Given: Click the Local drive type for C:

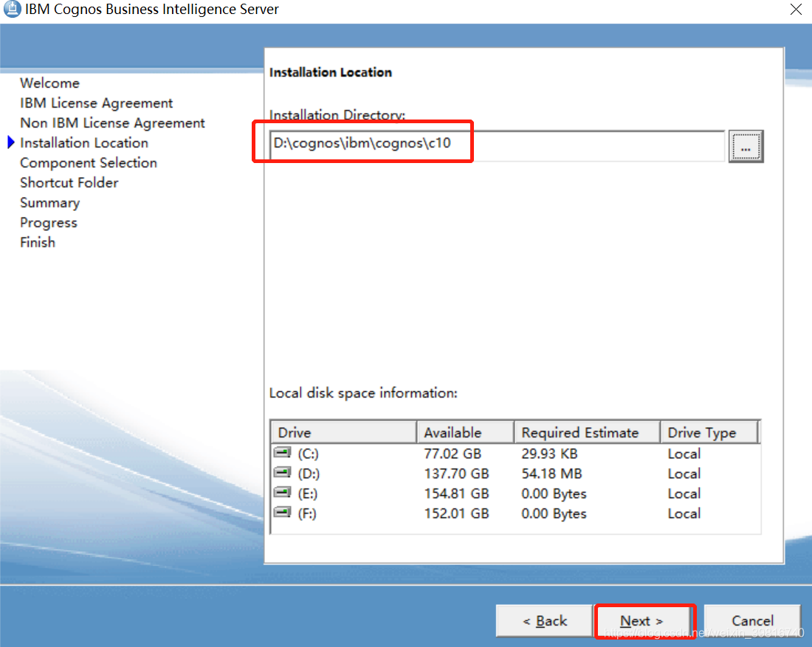Looking at the screenshot, I should (x=684, y=454).
